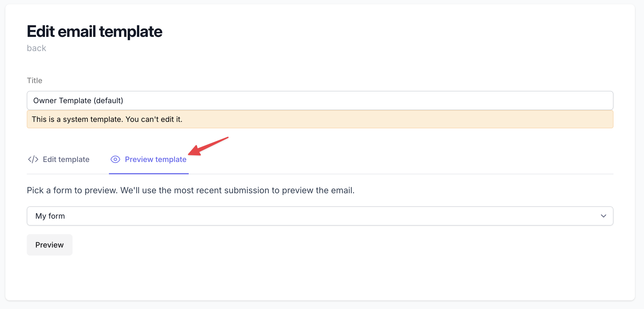Click the "My form" selected value text
The image size is (644, 309).
click(x=50, y=216)
